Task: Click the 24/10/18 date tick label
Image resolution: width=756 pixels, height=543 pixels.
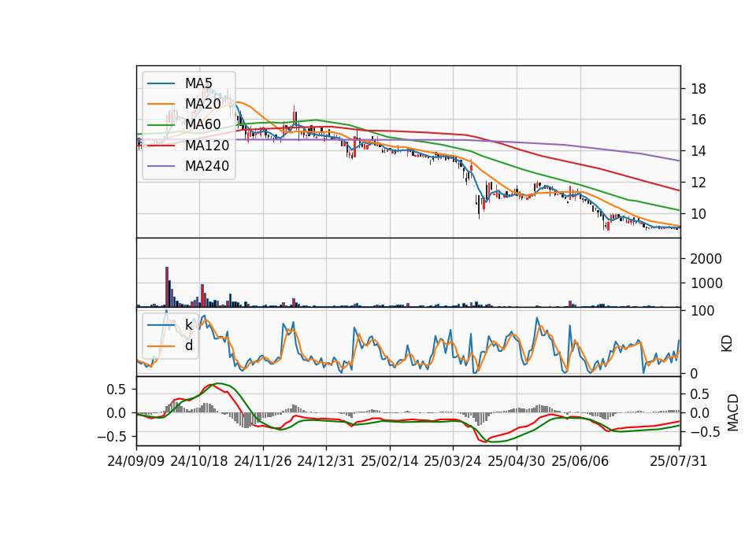Action: point(199,461)
